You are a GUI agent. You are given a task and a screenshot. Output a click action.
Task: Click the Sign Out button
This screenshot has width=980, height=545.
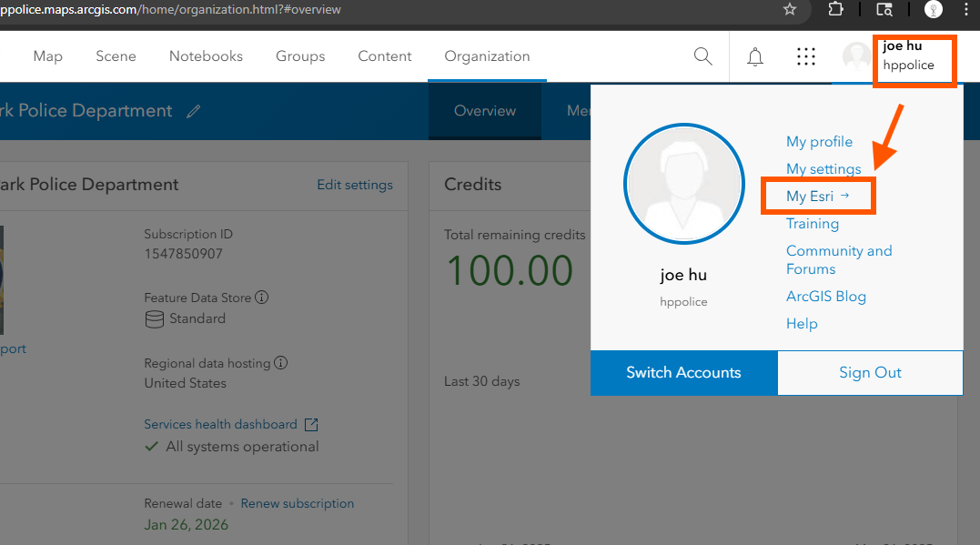pos(870,372)
